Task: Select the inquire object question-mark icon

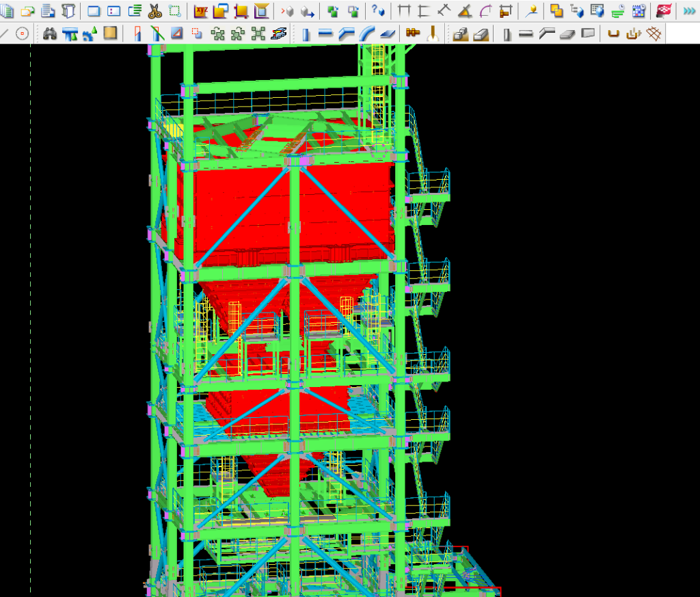Action: (x=378, y=11)
